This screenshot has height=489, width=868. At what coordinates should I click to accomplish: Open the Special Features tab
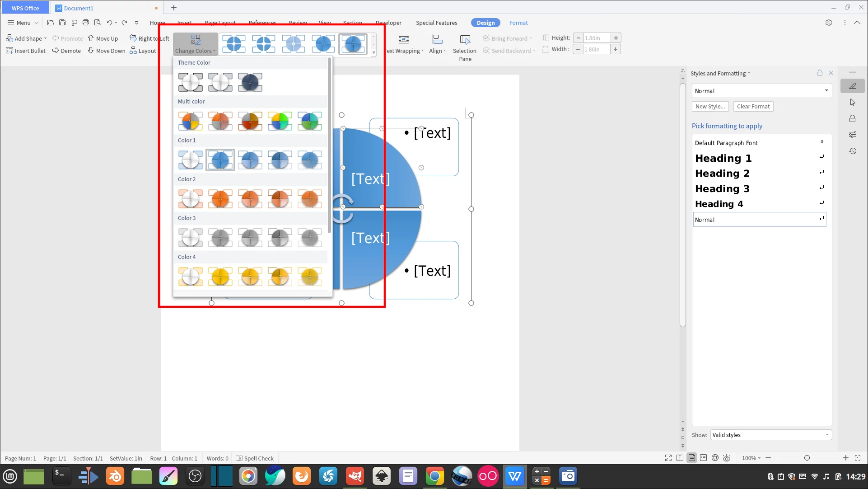click(436, 23)
